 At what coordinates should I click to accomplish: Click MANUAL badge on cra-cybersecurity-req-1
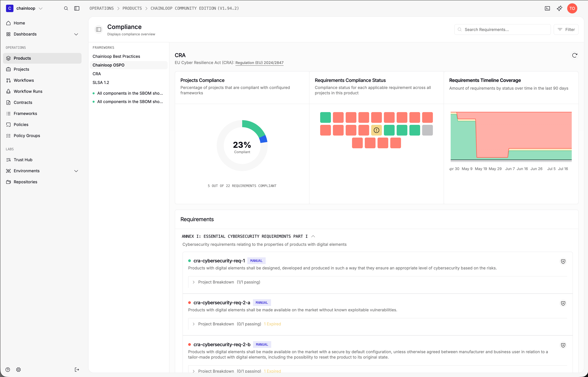point(256,261)
